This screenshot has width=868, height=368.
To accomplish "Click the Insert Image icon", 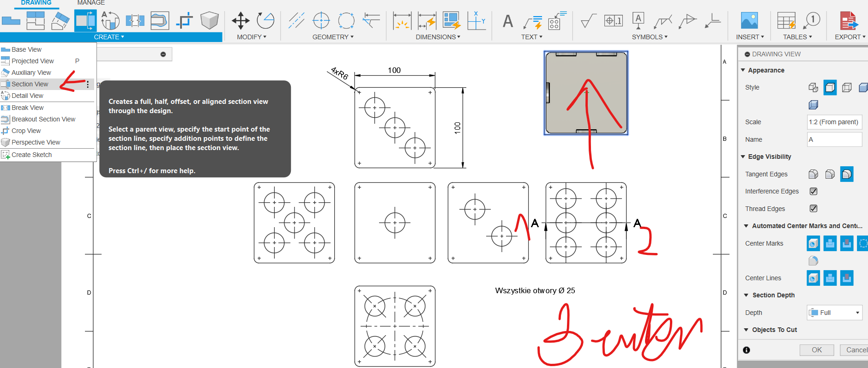I will tap(749, 21).
